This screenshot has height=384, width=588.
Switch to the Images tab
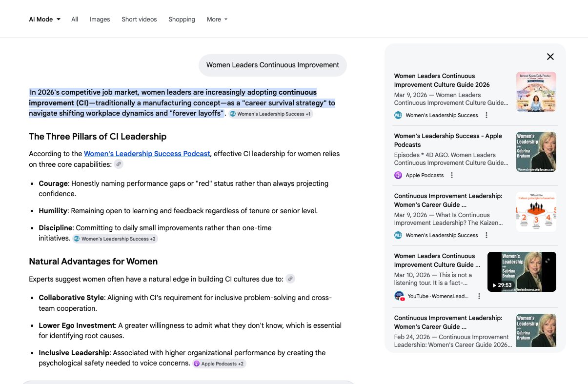click(100, 20)
